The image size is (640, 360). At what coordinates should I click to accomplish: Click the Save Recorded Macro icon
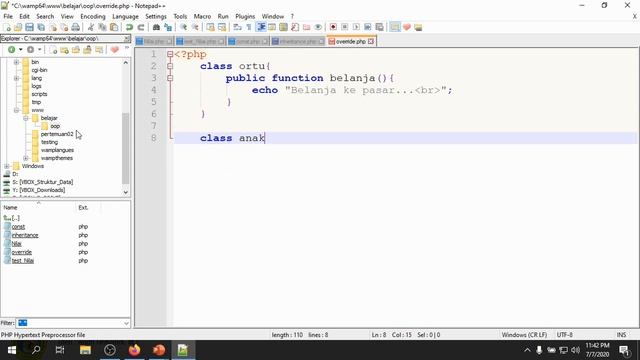pyautogui.click(x=379, y=27)
